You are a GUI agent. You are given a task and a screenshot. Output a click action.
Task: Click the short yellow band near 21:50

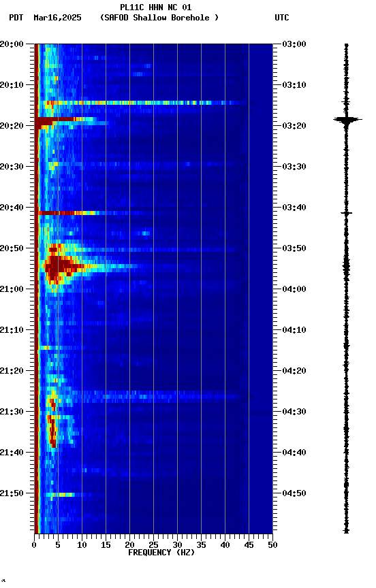60,495
